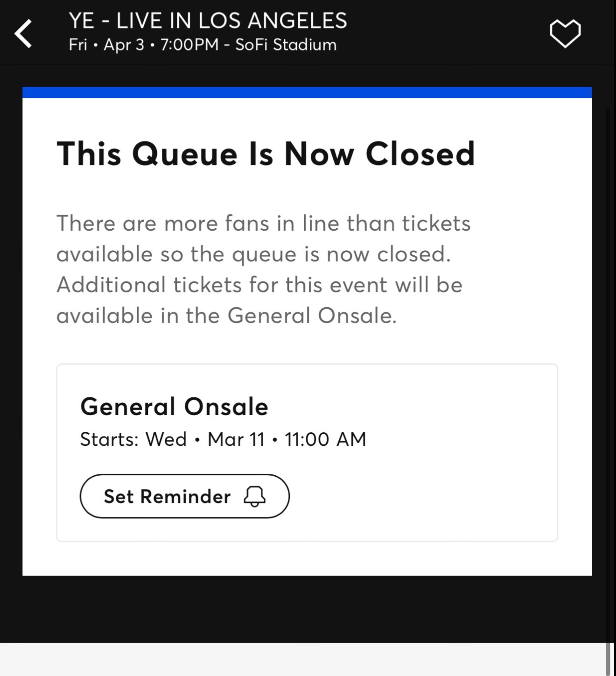Click the SoFi Stadium venue text
The height and width of the screenshot is (676, 616).
(x=286, y=45)
